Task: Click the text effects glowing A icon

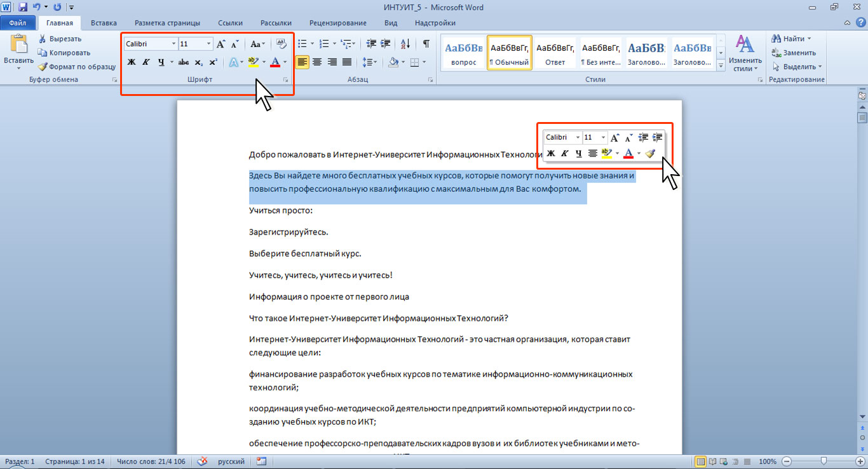Action: coord(233,62)
